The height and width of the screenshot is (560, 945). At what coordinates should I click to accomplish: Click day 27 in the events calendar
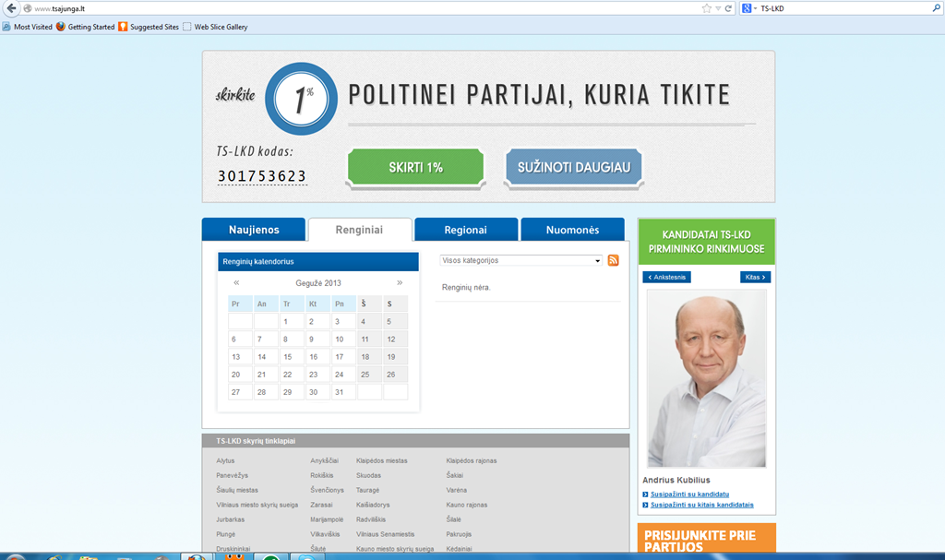click(240, 392)
